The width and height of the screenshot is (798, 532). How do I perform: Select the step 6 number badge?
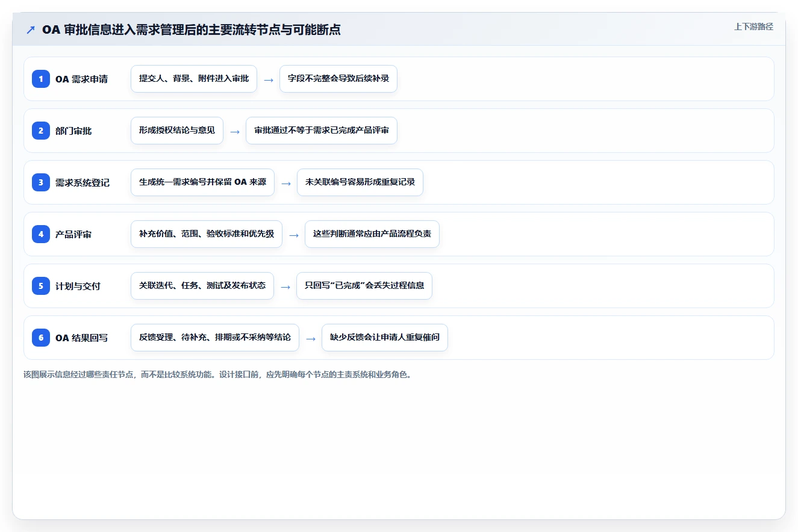(x=41, y=338)
